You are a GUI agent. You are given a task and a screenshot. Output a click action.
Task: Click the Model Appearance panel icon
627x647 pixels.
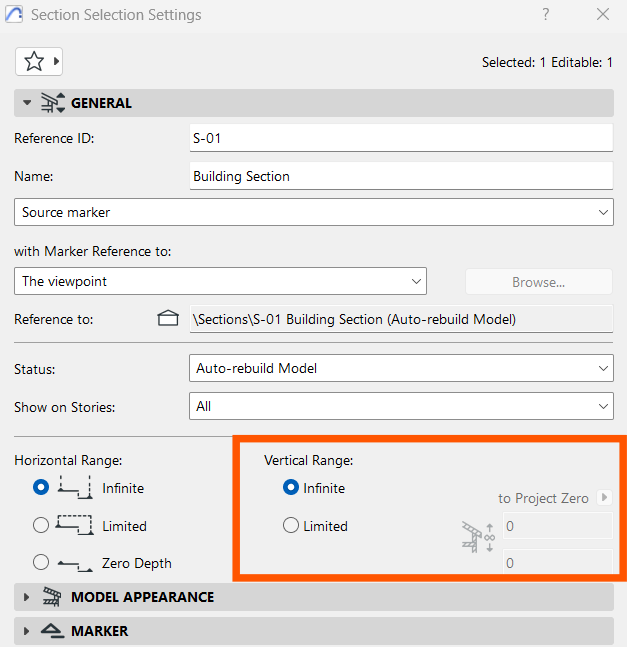(x=52, y=597)
